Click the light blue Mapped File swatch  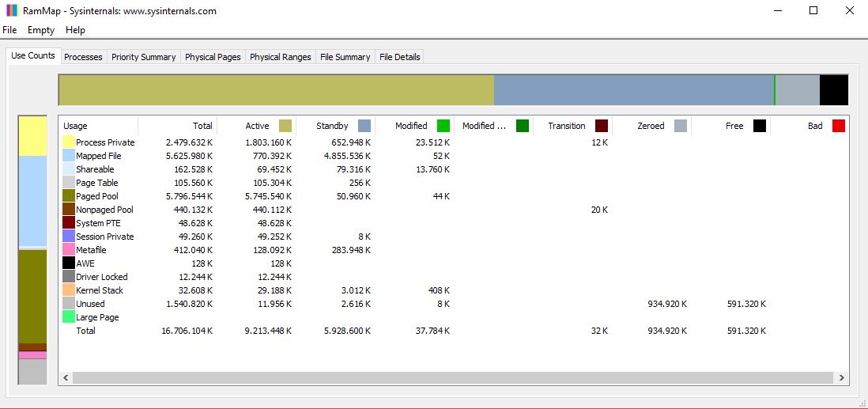(x=69, y=156)
